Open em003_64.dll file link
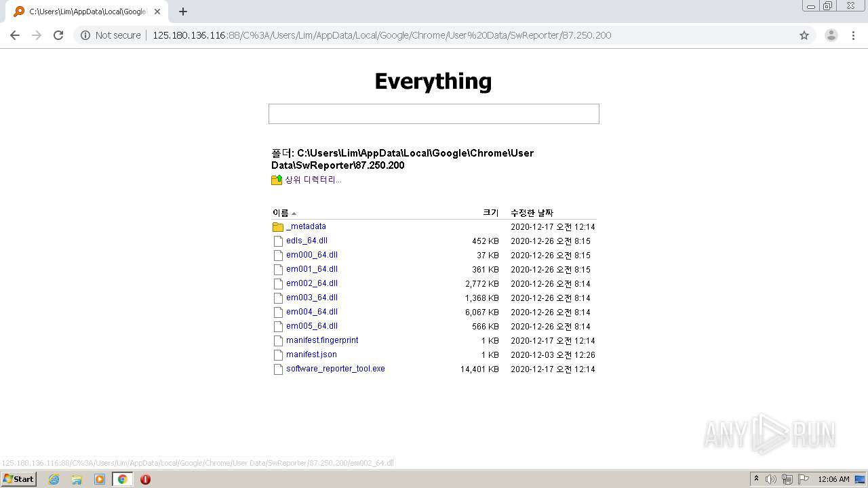 [312, 298]
